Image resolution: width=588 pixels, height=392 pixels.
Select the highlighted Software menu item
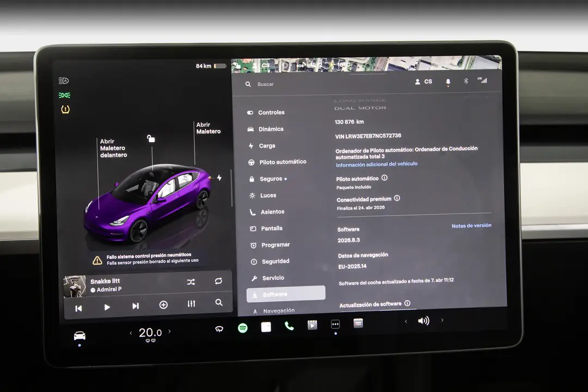point(286,294)
